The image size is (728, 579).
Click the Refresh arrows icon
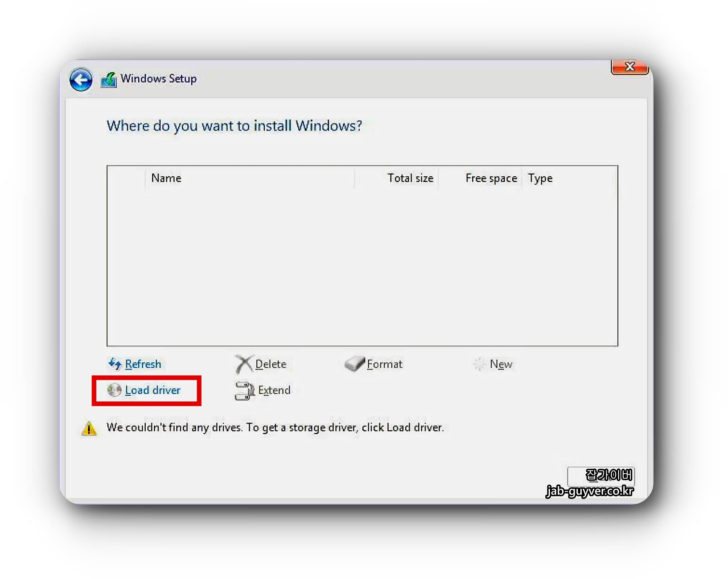[115, 364]
